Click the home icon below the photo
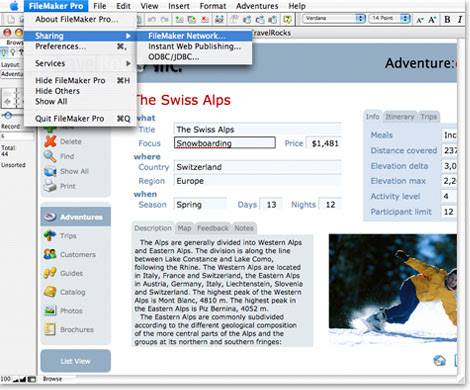The image size is (470, 390). (x=439, y=360)
